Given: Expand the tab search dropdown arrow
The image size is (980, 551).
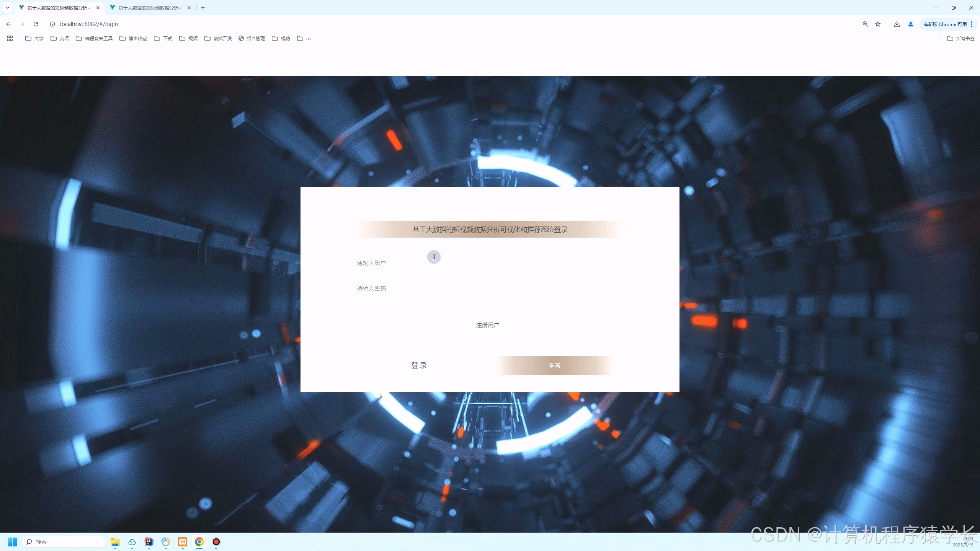Looking at the screenshot, I should pos(7,8).
